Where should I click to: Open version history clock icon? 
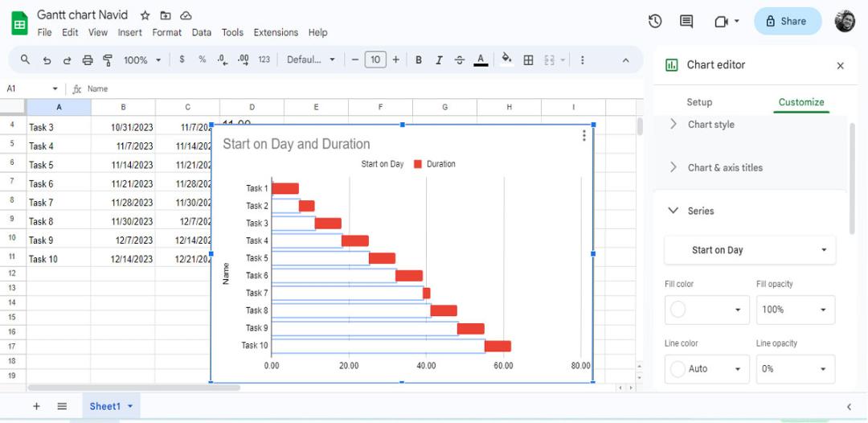[x=655, y=21]
